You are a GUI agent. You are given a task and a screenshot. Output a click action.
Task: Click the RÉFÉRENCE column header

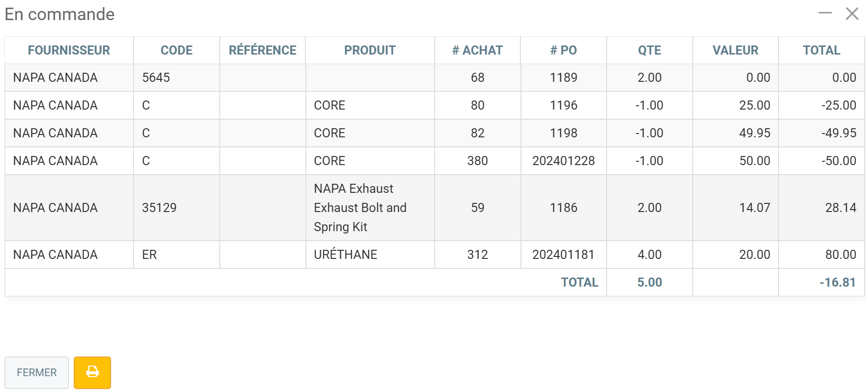click(x=262, y=50)
